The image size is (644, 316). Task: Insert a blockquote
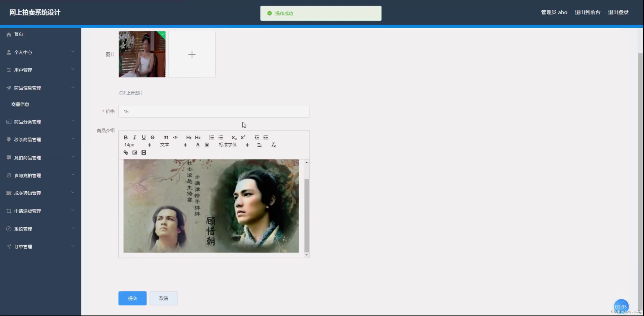166,137
